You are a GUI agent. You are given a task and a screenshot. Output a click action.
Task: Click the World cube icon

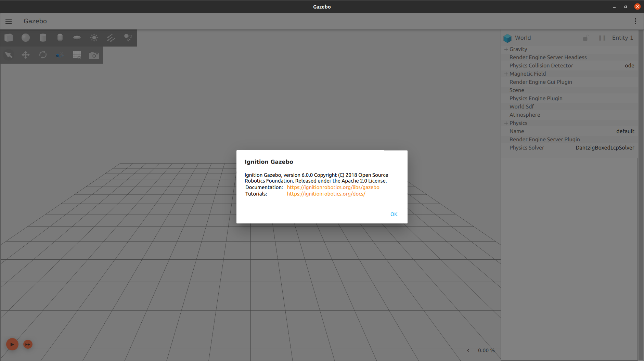pos(507,38)
